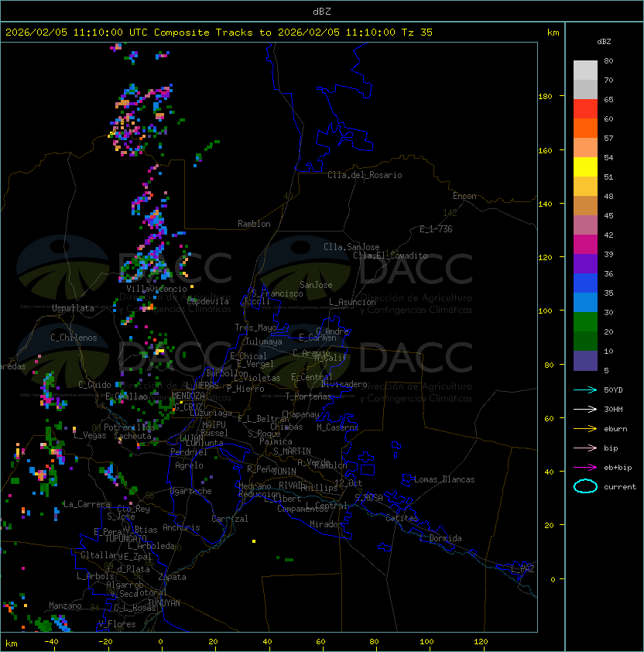Click the dBZ title at top

(322, 11)
